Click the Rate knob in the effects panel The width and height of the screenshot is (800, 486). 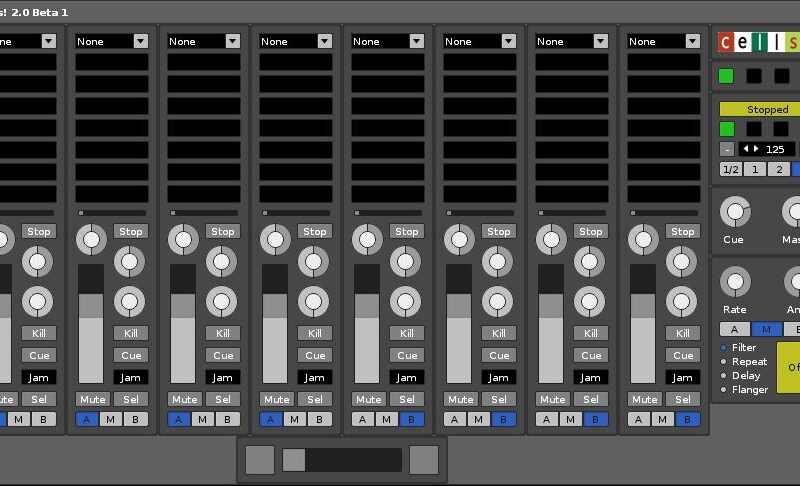coord(735,281)
